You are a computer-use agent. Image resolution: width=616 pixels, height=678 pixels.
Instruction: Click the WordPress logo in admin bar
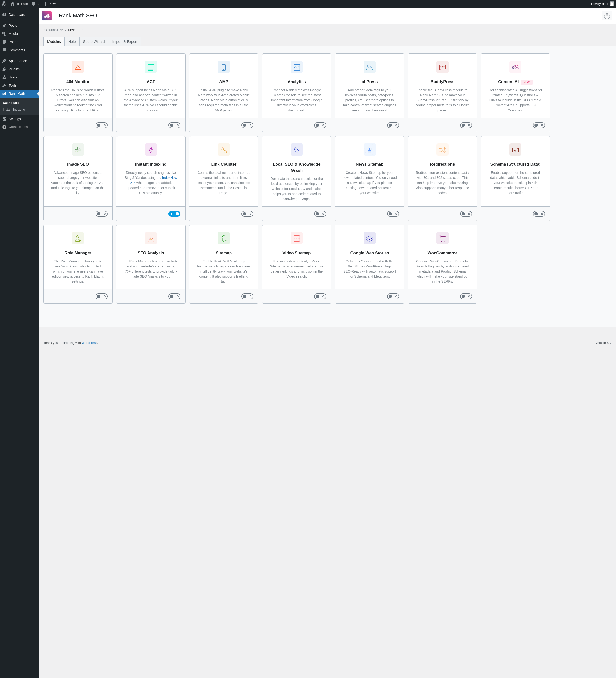(x=4, y=4)
